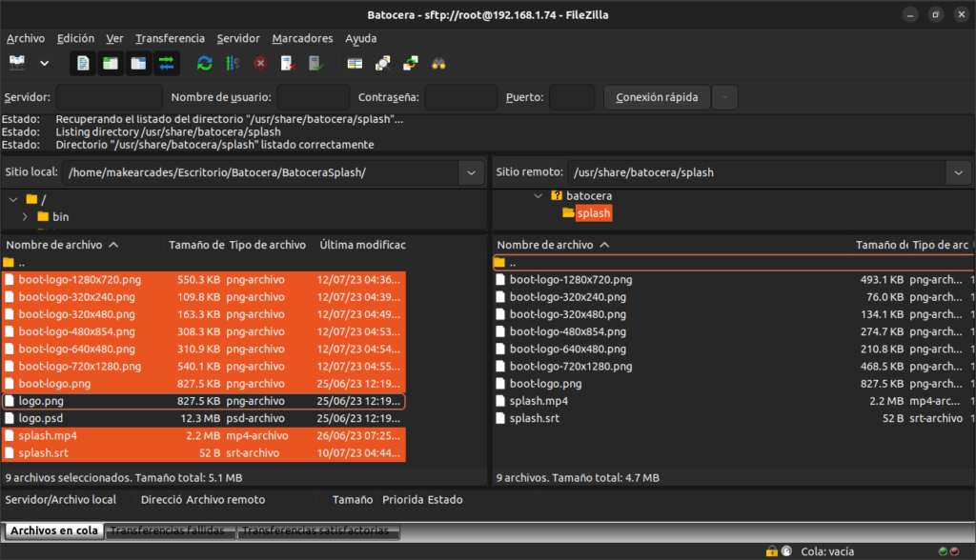The image size is (976, 560).
Task: Click file icon of remote splash.mp4
Action: [500, 401]
